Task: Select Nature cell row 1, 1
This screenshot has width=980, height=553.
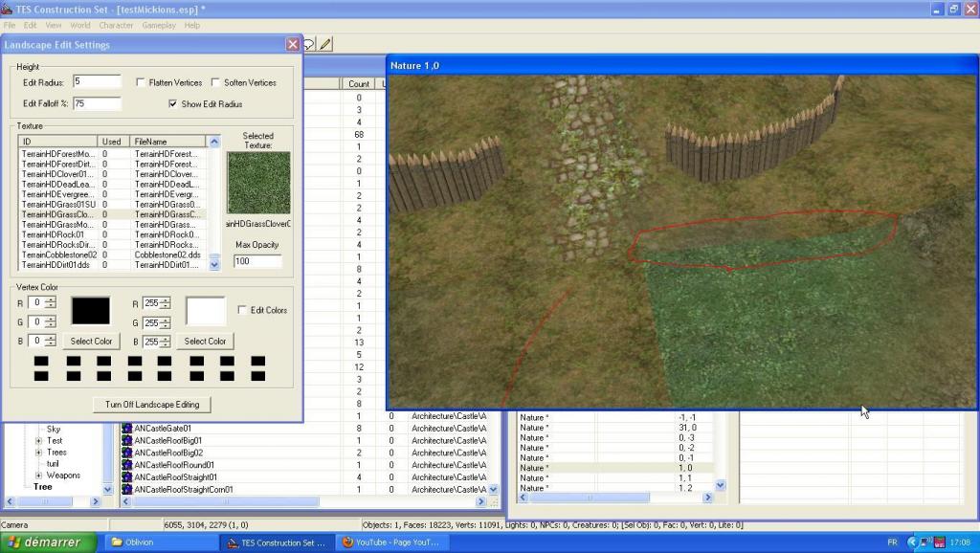Action: click(616, 478)
